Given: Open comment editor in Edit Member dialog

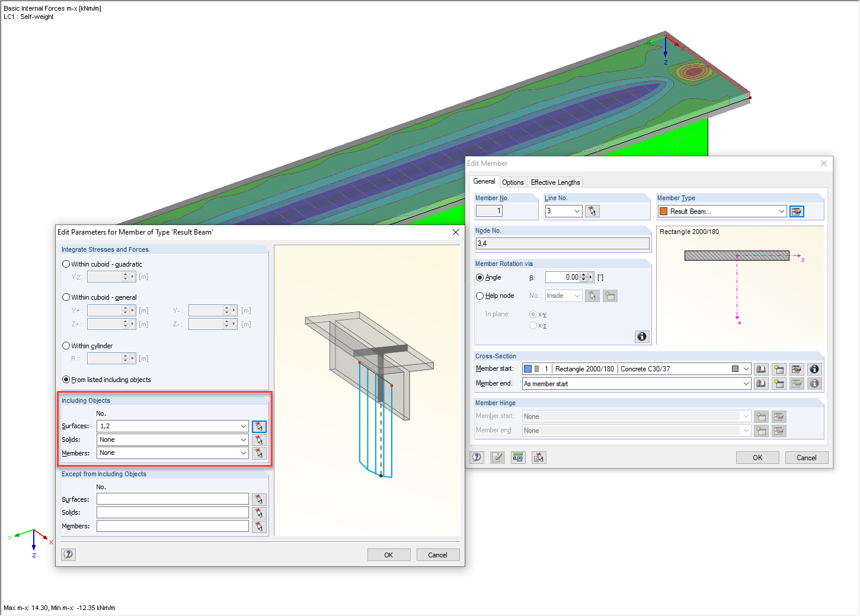Looking at the screenshot, I should 497,457.
